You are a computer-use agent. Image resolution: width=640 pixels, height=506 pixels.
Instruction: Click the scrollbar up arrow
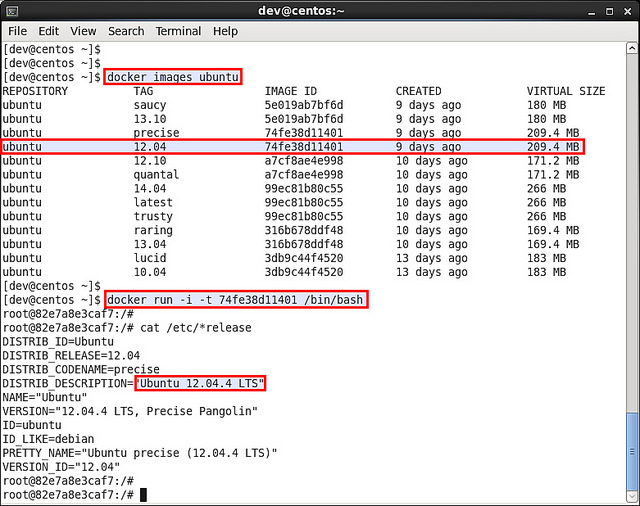pos(632,49)
